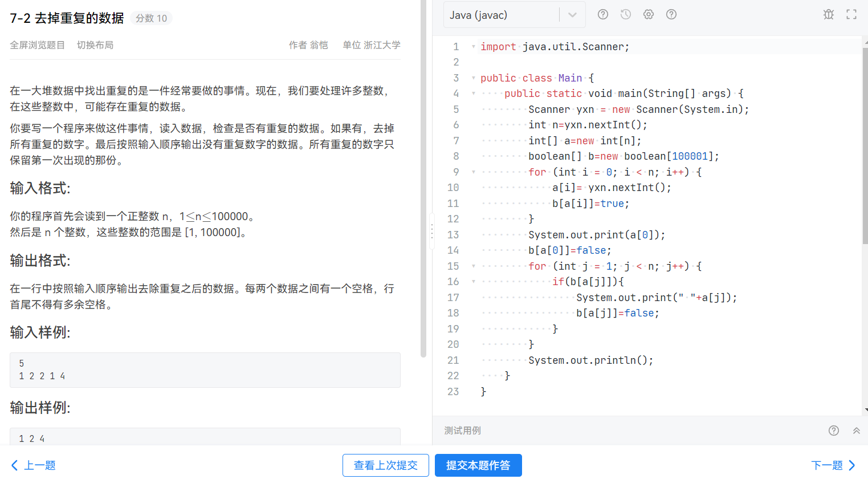Click the sample input line "1 2 2 1 4"
This screenshot has width=868, height=479.
point(42,376)
